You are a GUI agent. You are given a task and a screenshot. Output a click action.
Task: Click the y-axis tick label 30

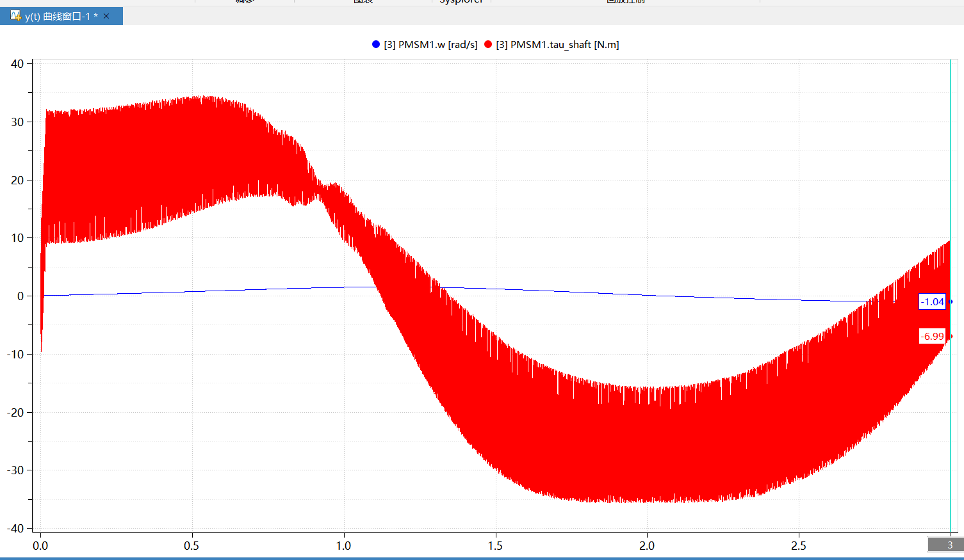[17, 122]
